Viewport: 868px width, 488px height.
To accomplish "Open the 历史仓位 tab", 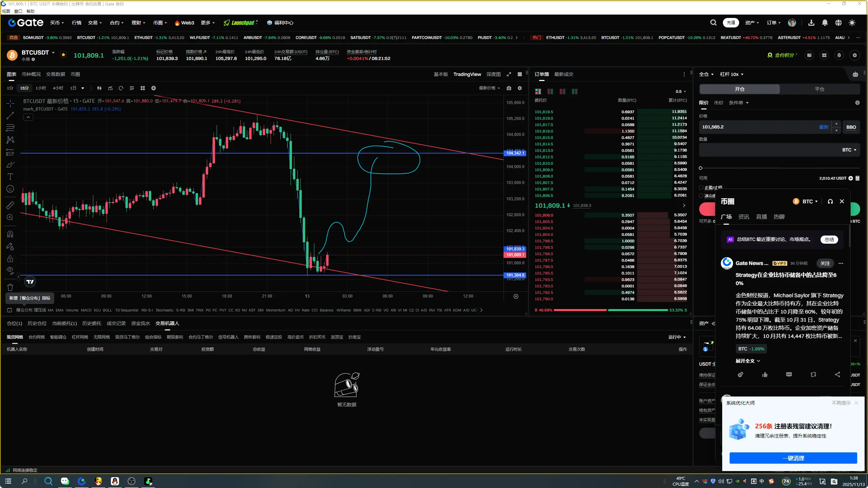I will tap(37, 323).
